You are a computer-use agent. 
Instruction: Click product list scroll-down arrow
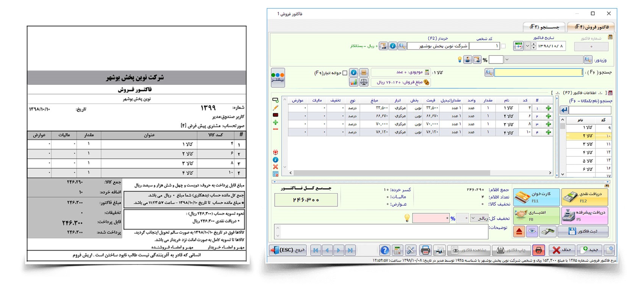pos(563,174)
